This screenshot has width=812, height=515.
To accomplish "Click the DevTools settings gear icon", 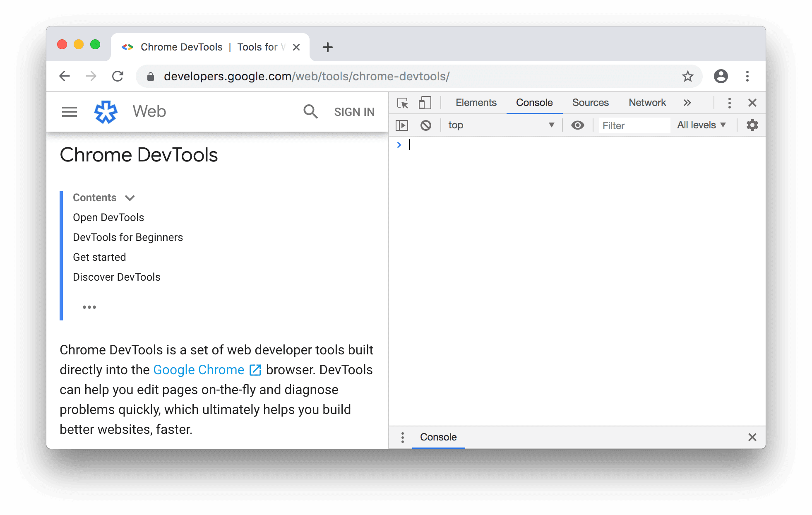I will [x=752, y=125].
